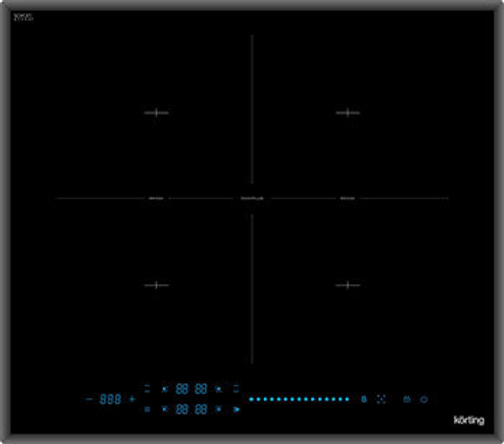Tap the bridge icon left of the upper displays

(x=147, y=388)
